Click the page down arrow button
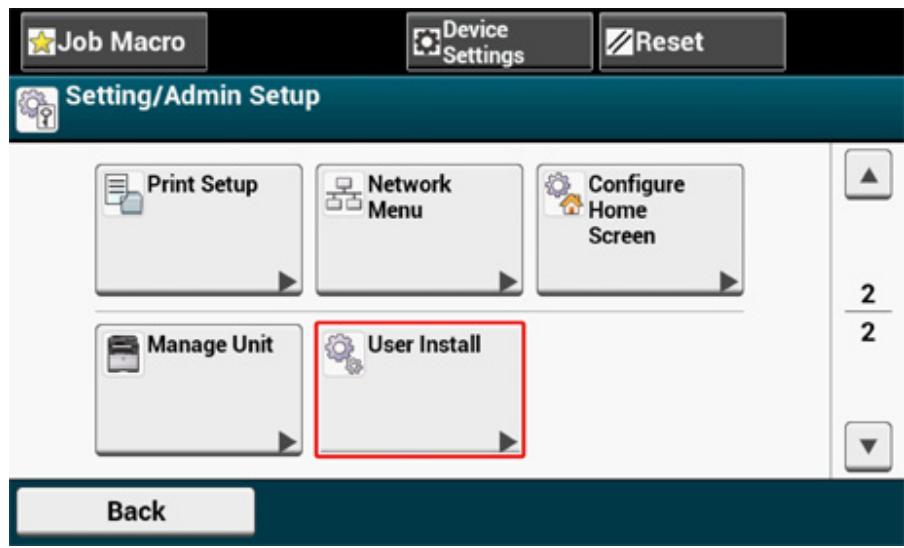904x548 pixels. click(x=868, y=447)
